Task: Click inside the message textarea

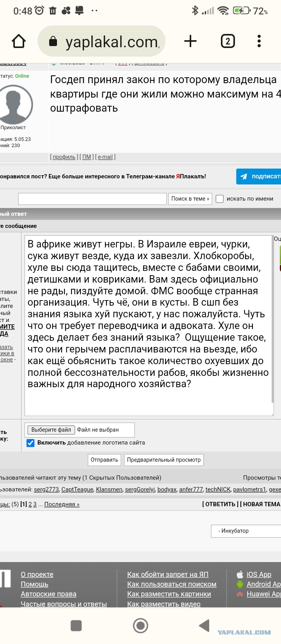Action: [x=149, y=326]
